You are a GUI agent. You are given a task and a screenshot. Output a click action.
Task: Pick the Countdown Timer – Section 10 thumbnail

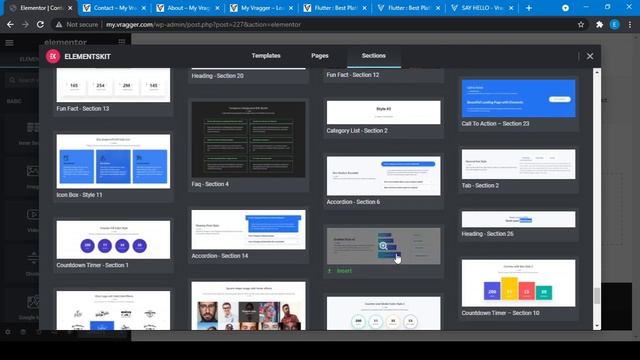pyautogui.click(x=518, y=283)
